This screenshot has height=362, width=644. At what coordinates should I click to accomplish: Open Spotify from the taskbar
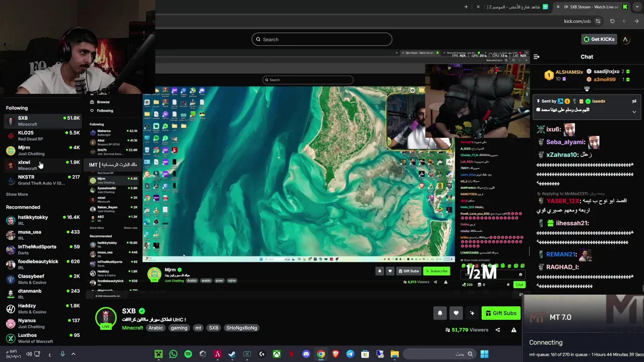pos(188,354)
